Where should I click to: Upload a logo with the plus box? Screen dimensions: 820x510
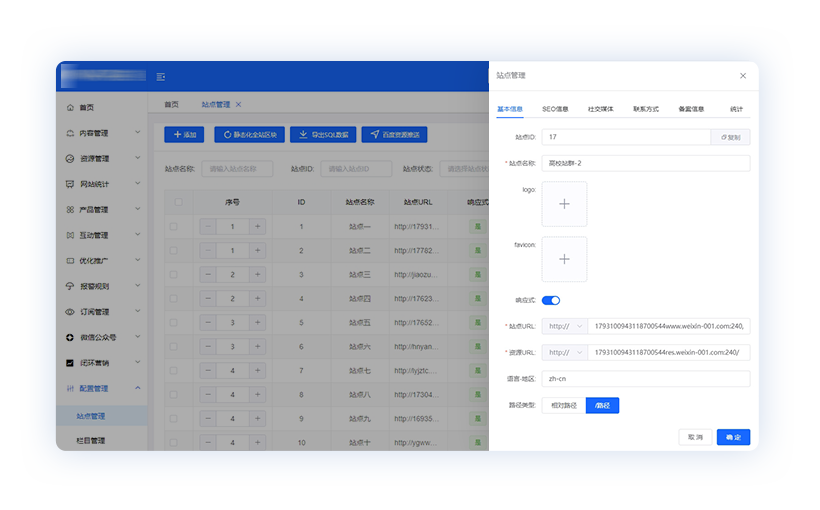coord(564,204)
